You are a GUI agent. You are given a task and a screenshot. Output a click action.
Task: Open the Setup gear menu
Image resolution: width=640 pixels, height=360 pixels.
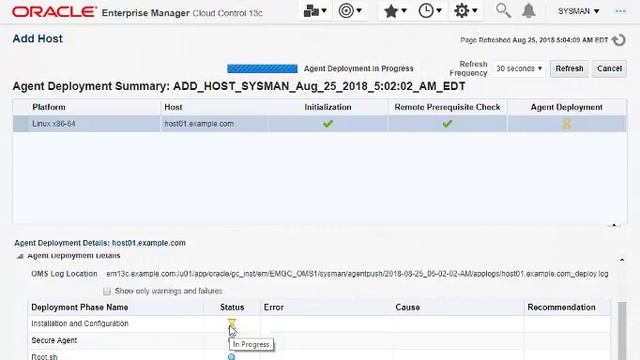click(465, 11)
